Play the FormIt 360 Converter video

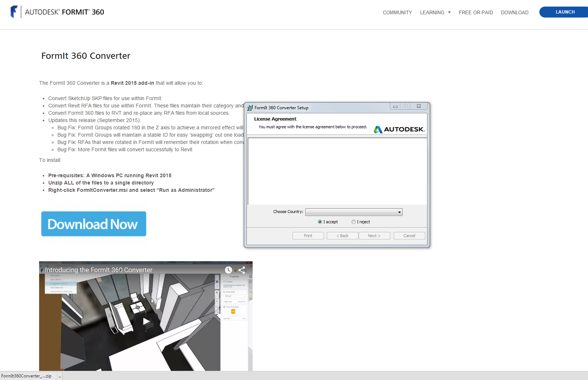pyautogui.click(x=146, y=322)
